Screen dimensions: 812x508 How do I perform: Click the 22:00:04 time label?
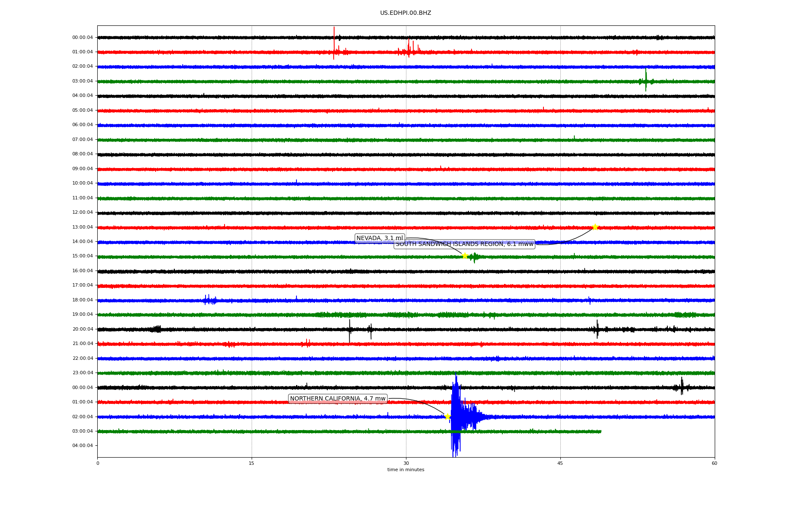(x=82, y=359)
